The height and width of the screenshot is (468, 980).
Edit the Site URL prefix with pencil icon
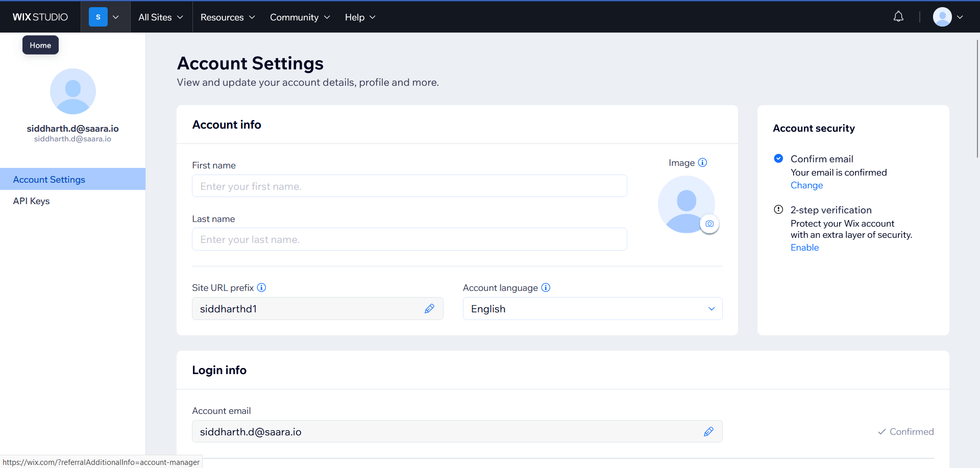[429, 309]
